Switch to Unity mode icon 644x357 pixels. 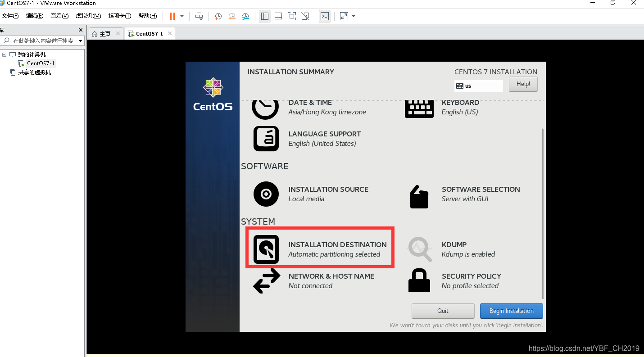click(x=305, y=16)
